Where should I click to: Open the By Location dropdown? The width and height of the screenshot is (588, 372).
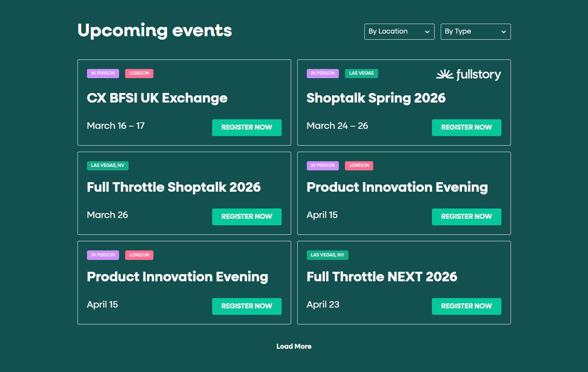point(399,32)
